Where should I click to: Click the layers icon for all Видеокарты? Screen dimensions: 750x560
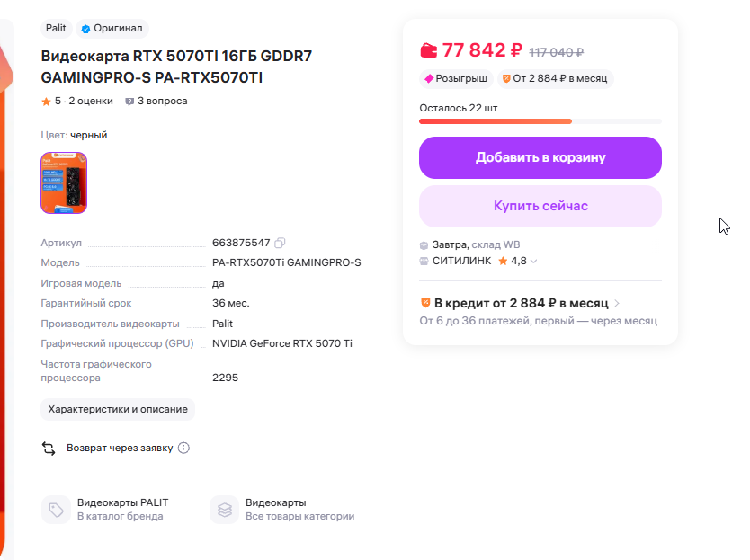click(x=224, y=510)
